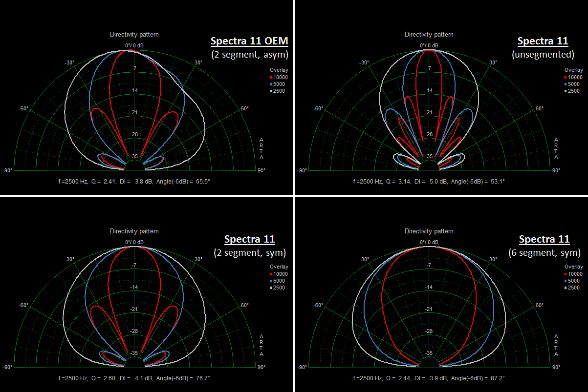Click 'Overlay' legend heading in unsegmented plot
Viewport: 588px width, 392px height.
(x=574, y=70)
